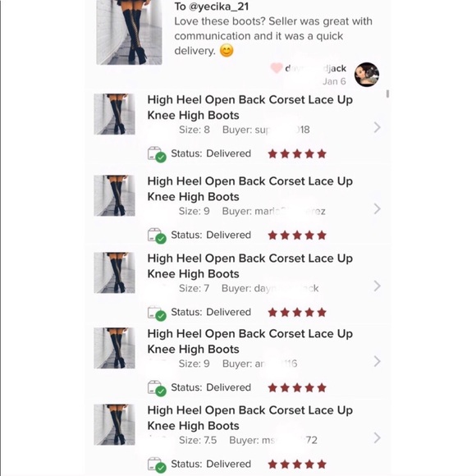Click the delivered package icon for size 8 order
Image resolution: width=476 pixels, height=476 pixels.
pos(157,154)
